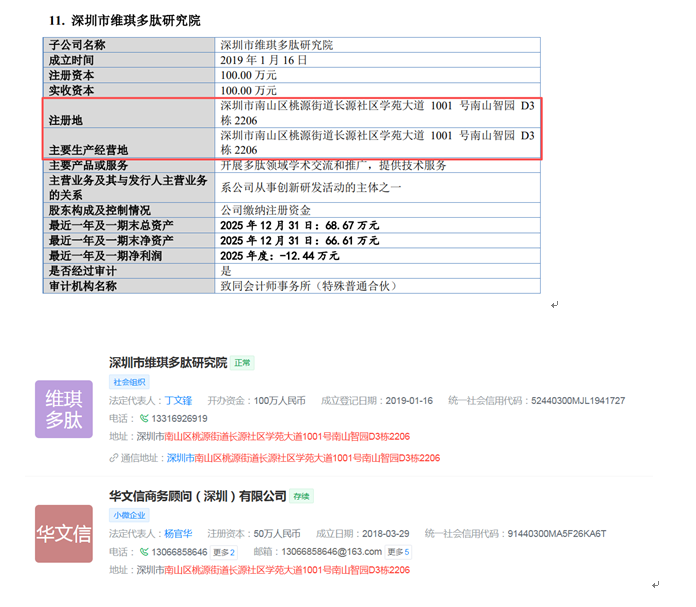Click phone icon beside 13066858646

144,552
